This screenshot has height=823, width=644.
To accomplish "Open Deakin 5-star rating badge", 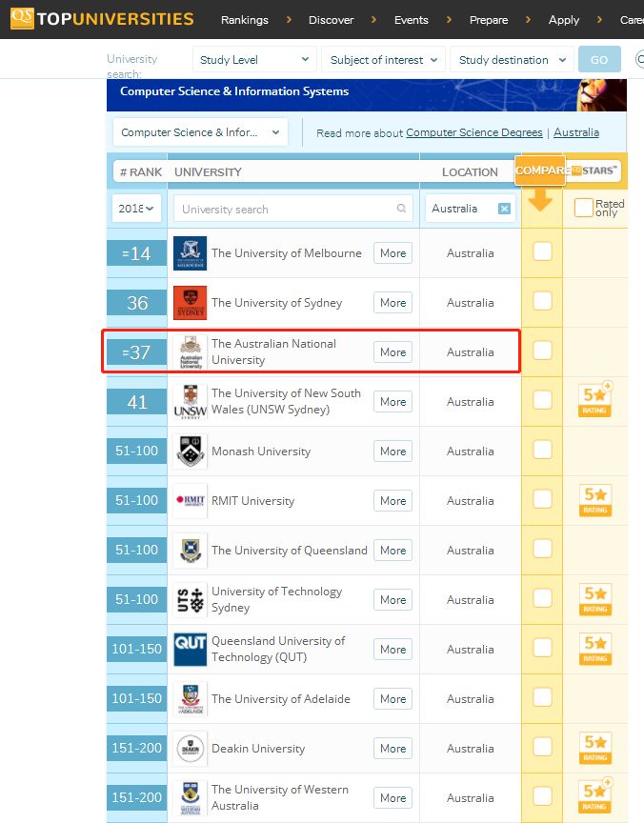I will (594, 748).
